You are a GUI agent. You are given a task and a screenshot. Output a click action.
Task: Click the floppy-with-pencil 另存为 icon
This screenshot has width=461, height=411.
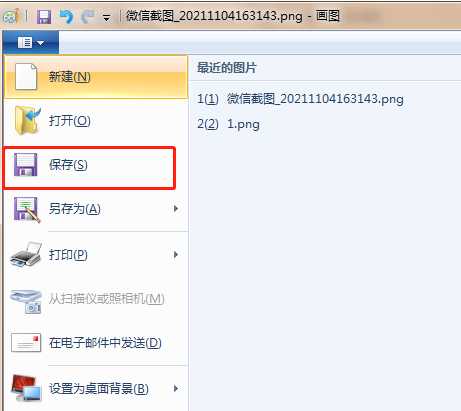27,209
